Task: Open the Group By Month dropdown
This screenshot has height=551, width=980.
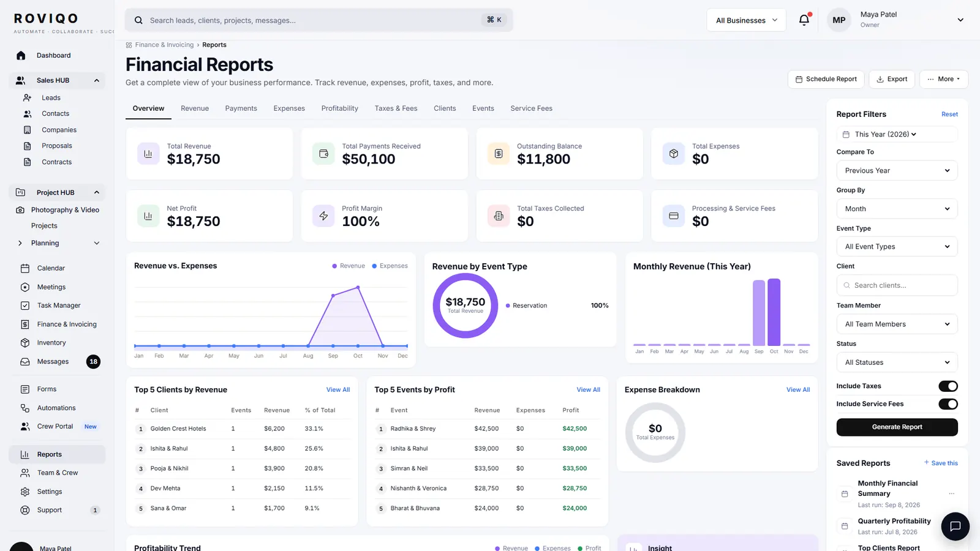Action: click(x=897, y=209)
